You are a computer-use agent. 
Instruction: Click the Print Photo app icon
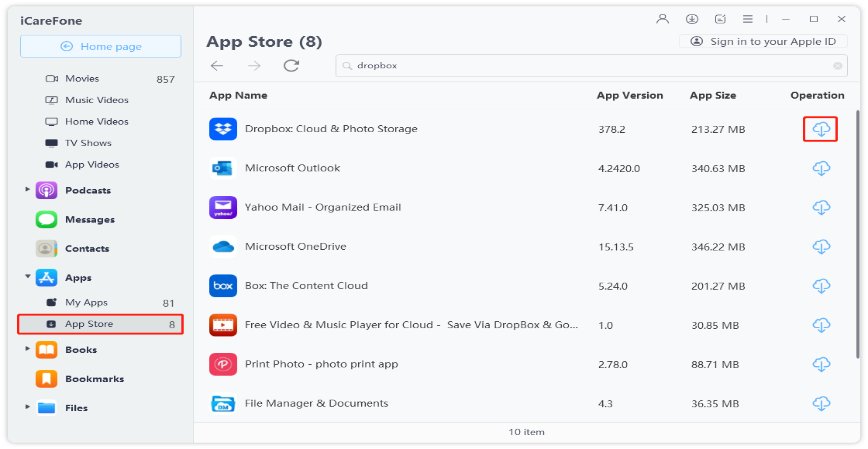coord(223,364)
